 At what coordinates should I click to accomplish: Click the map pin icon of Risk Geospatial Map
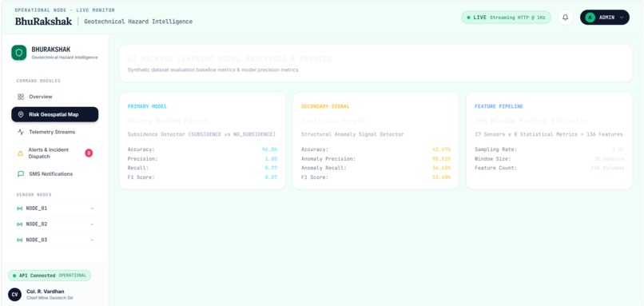click(21, 114)
